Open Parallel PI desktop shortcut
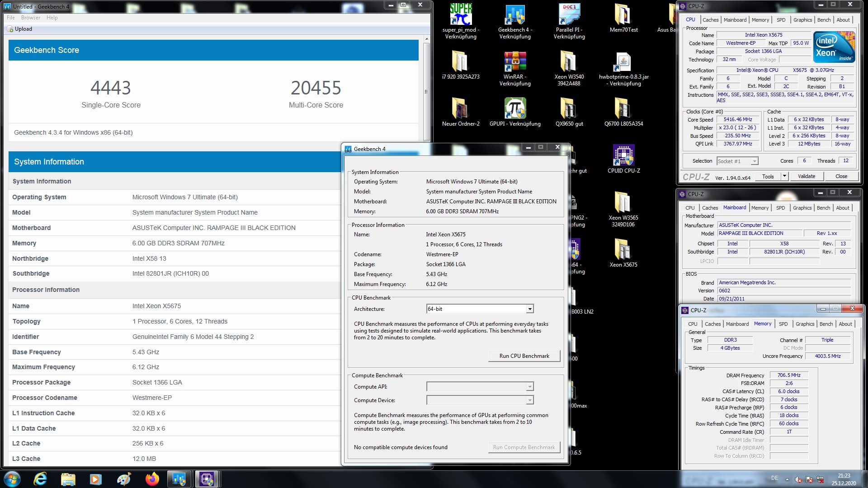The image size is (868, 488). coord(569,21)
